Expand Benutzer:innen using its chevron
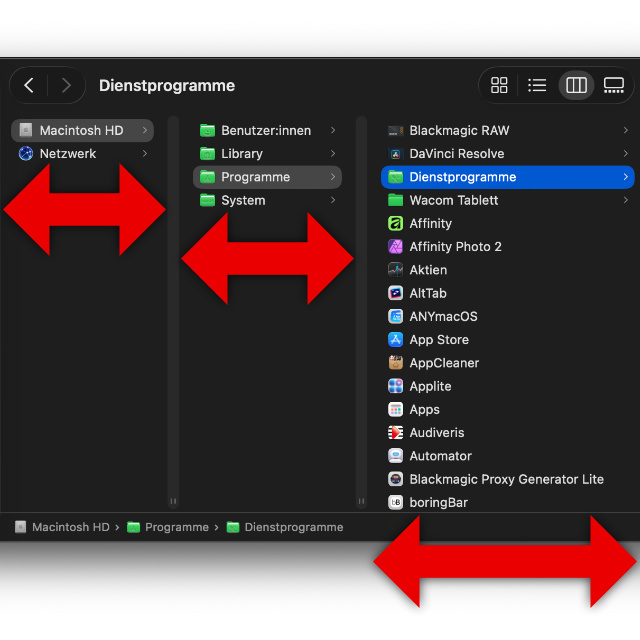This screenshot has height=640, width=640. 333,130
